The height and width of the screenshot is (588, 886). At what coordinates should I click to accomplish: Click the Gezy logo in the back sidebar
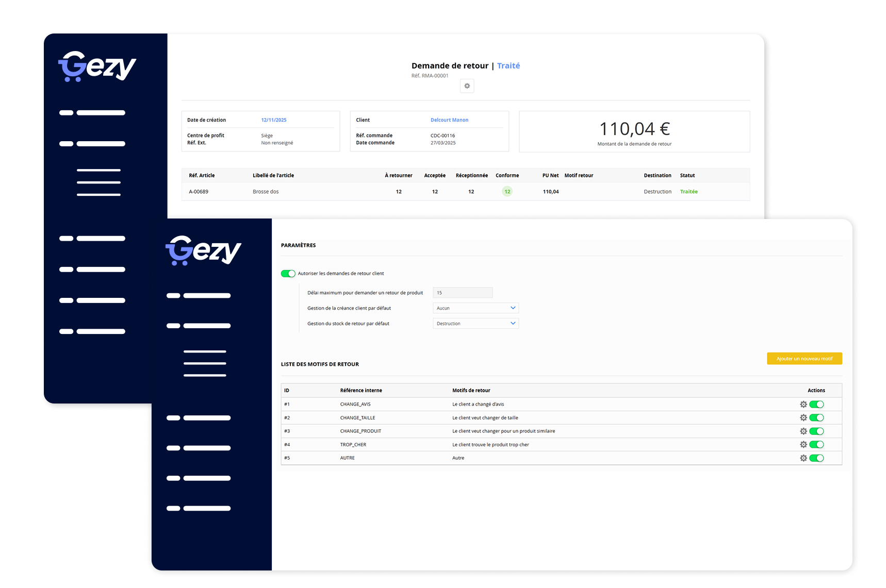pos(97,66)
